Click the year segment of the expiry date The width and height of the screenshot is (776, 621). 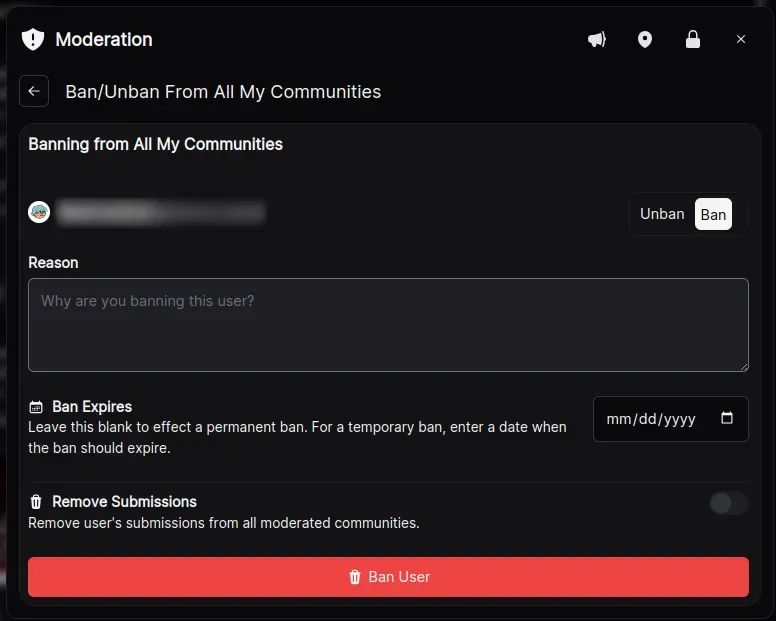tap(680, 419)
